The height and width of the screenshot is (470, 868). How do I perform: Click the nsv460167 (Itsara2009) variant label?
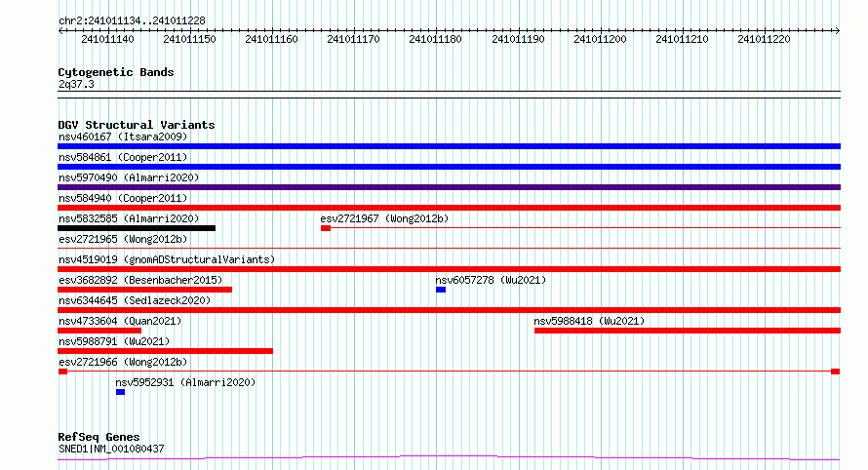pos(123,137)
